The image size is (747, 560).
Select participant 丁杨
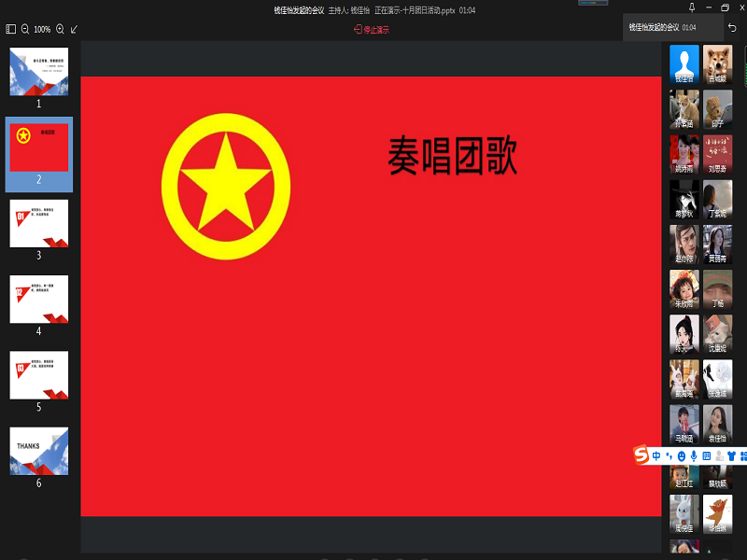coord(717,289)
